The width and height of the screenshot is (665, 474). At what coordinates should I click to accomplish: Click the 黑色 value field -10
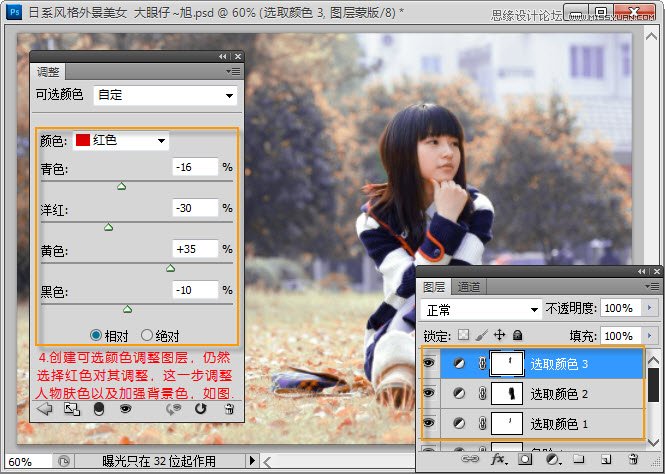pyautogui.click(x=195, y=290)
